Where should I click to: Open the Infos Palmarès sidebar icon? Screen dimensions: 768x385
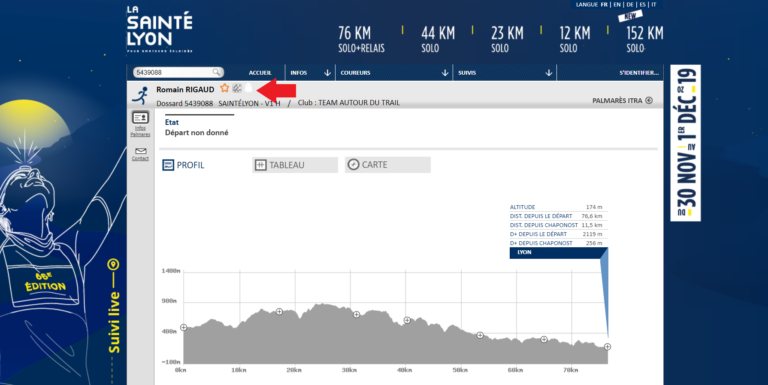coord(140,124)
